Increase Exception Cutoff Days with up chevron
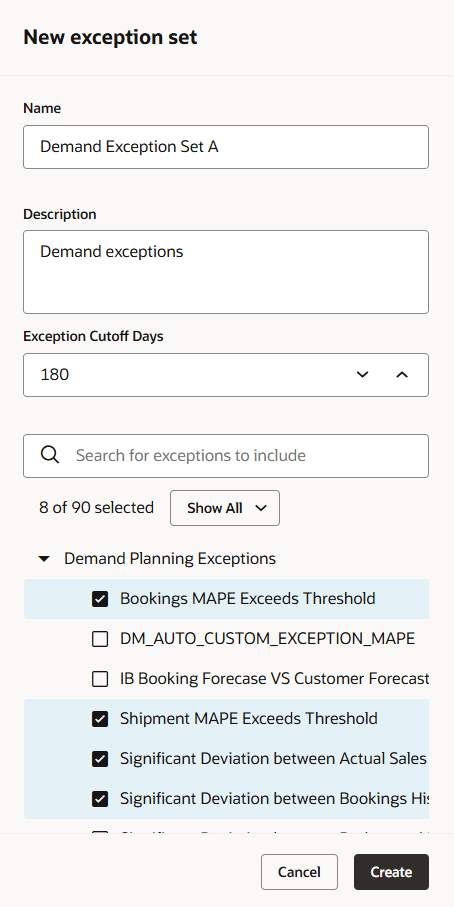 pyautogui.click(x=402, y=375)
